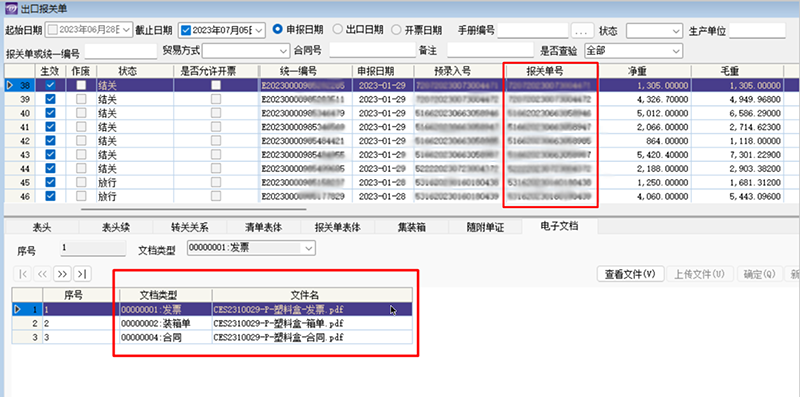
Task: Click previous record navigation button
Action: [43, 274]
